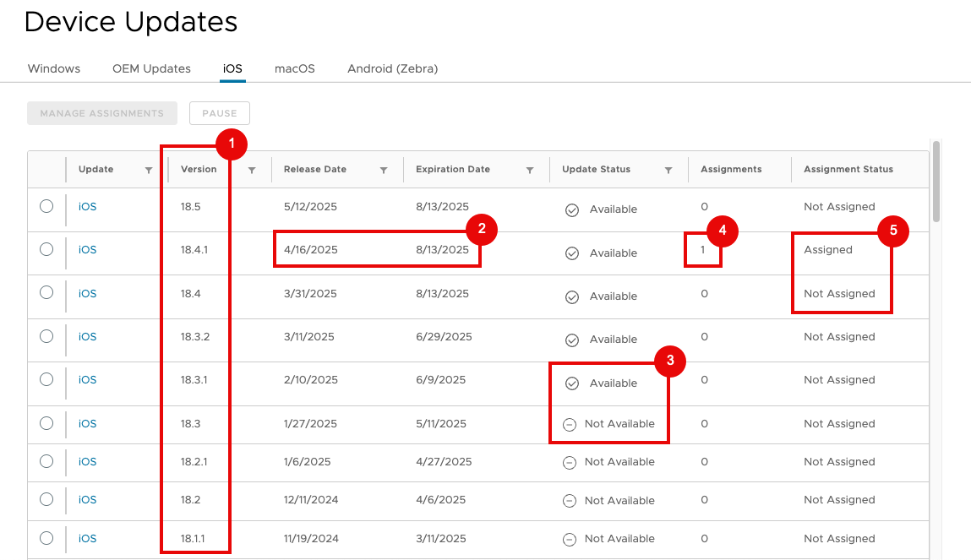
Task: Click Available status icon for iOS 18.4.1
Action: tap(572, 253)
